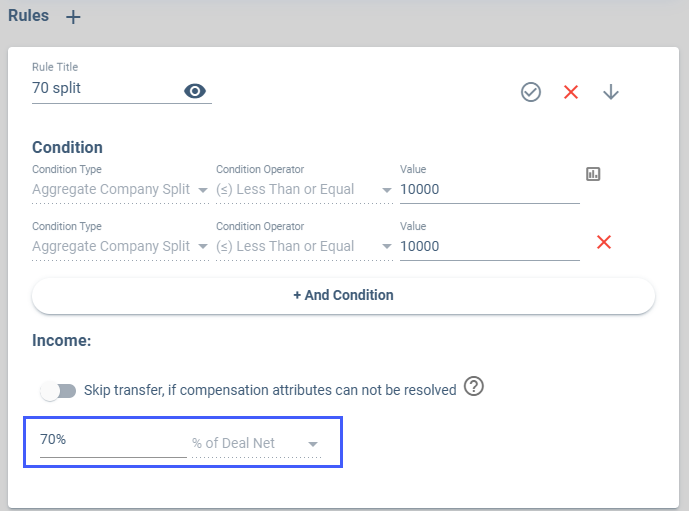This screenshot has height=511, width=689.
Task: Click the 70% income amount field
Action: (x=113, y=440)
